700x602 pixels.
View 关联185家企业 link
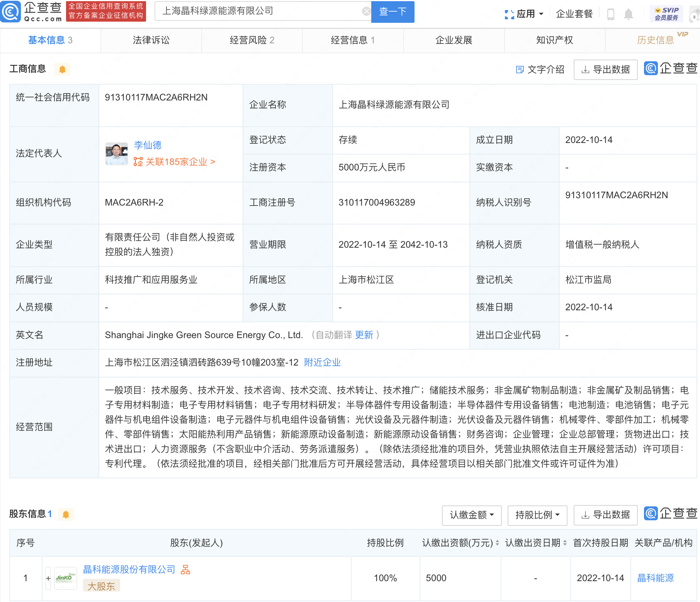coord(174,162)
